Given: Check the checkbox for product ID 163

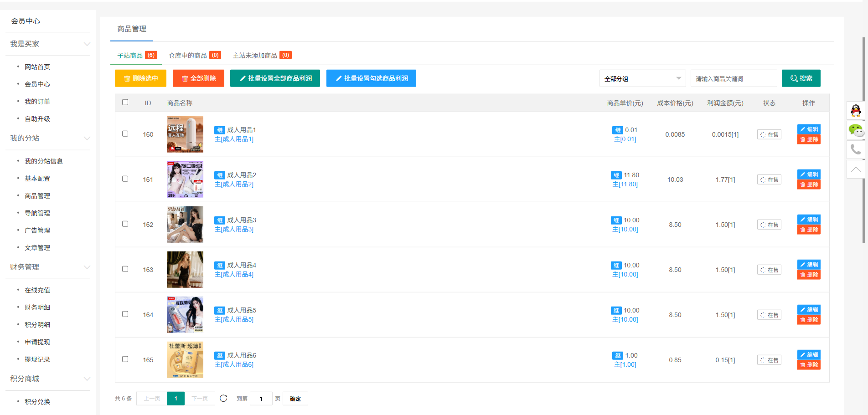Looking at the screenshot, I should click(125, 269).
